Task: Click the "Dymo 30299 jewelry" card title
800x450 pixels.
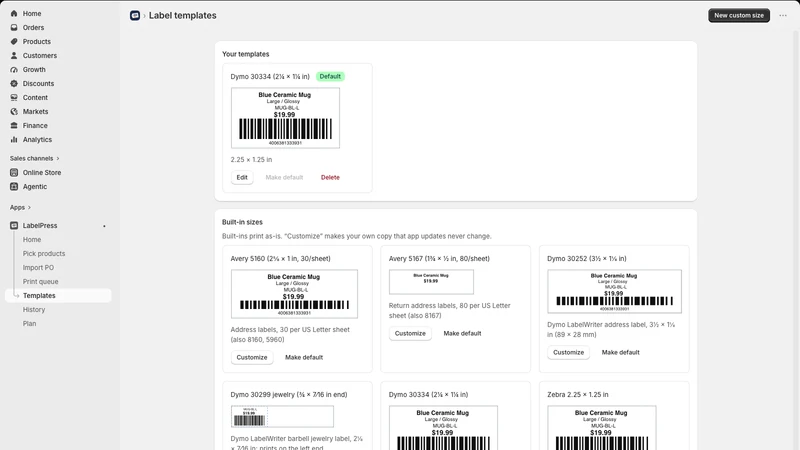Action: click(289, 394)
